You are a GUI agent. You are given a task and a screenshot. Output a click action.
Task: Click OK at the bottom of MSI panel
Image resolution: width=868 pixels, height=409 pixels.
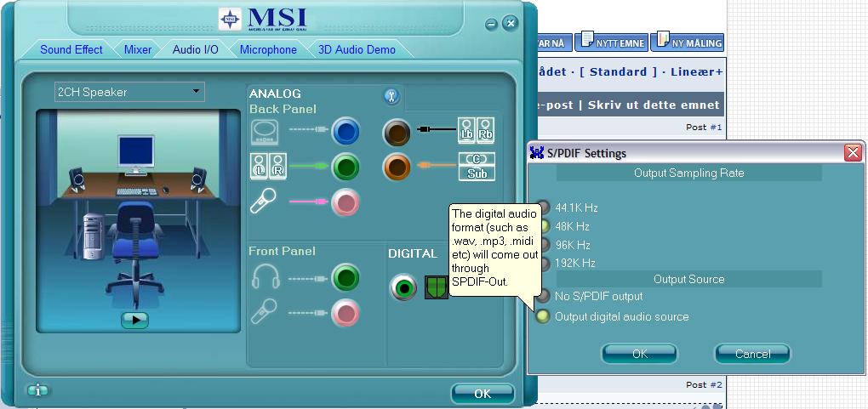coord(483,394)
